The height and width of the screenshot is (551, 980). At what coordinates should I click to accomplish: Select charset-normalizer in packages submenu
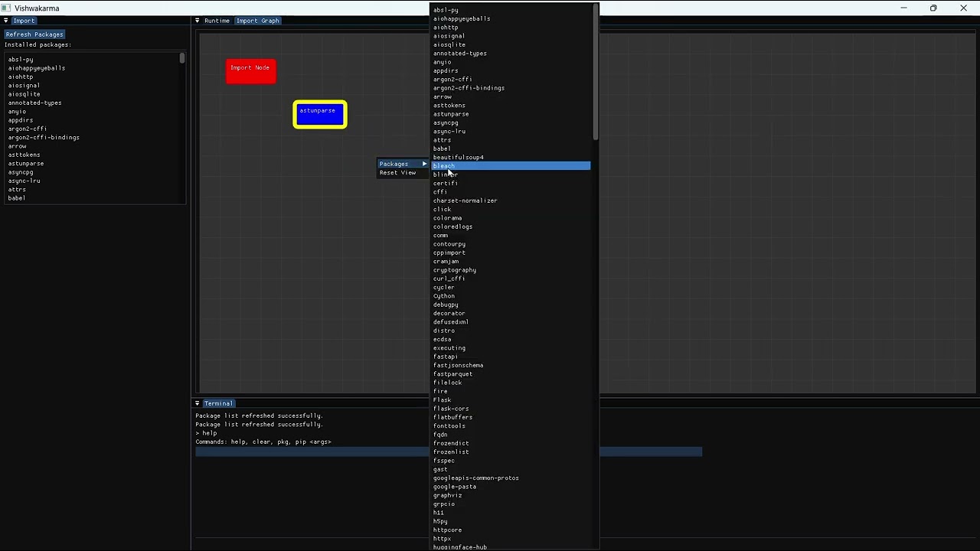[x=511, y=201]
